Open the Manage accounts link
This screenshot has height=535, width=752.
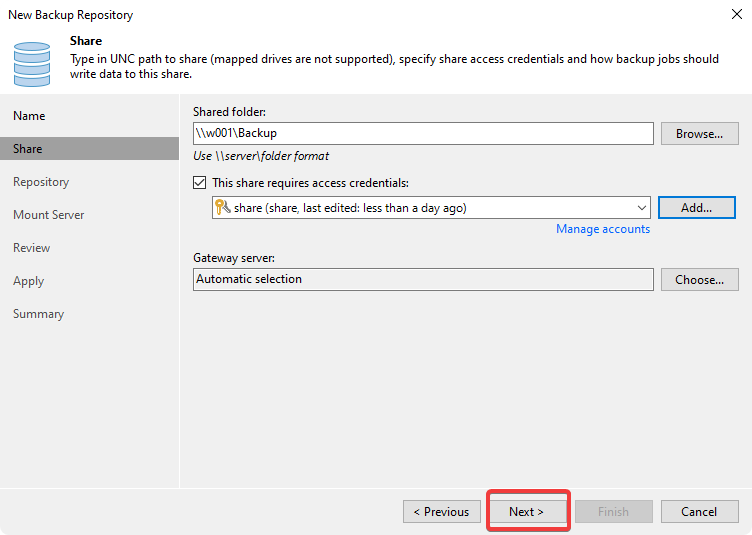point(603,229)
